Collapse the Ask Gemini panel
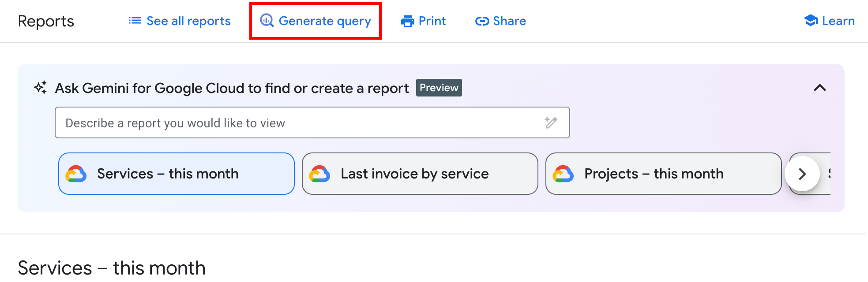This screenshot has height=282, width=868. (x=819, y=88)
